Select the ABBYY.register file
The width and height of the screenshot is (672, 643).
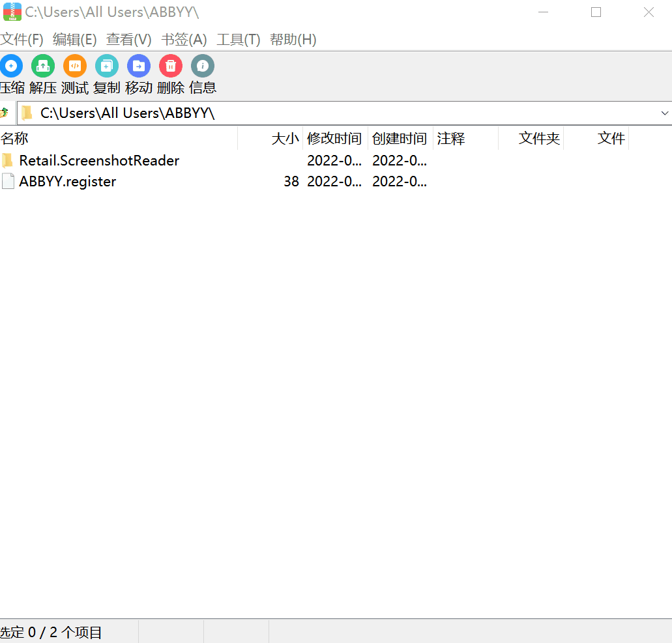tap(67, 182)
